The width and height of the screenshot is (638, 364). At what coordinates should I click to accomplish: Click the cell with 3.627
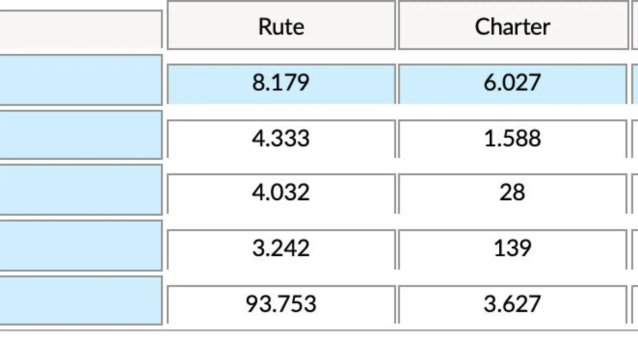click(x=513, y=304)
